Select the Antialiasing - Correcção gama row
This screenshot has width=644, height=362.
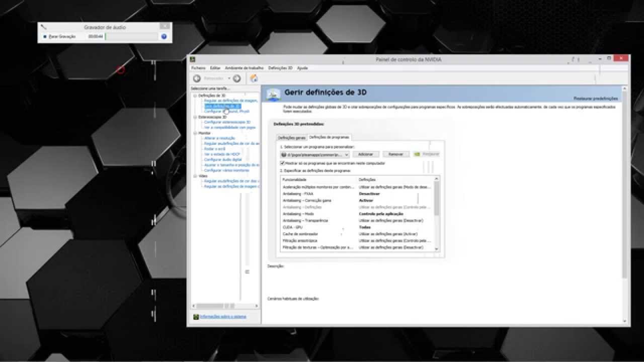(x=358, y=200)
